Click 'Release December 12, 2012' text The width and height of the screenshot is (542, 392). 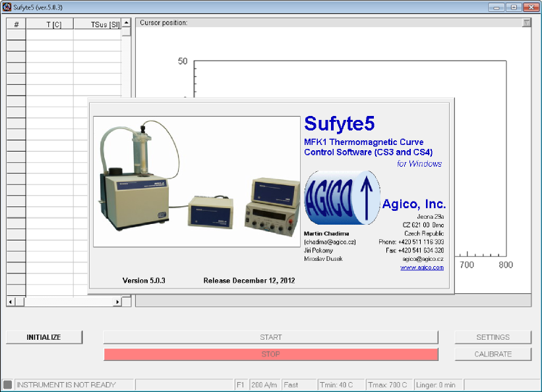tap(249, 281)
